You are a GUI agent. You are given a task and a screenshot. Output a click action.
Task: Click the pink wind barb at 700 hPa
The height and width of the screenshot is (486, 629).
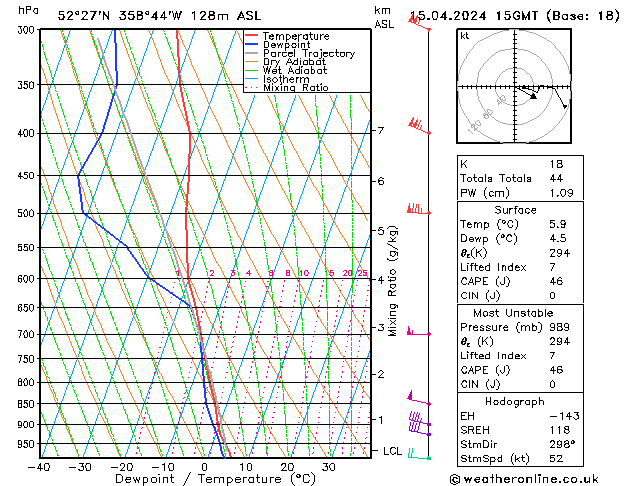[x=419, y=331]
